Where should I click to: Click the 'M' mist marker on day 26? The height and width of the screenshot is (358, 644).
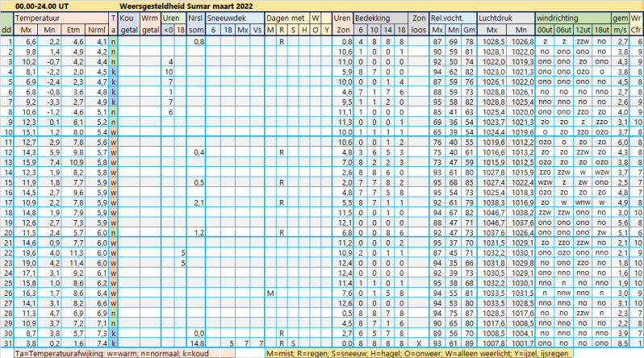[x=271, y=293]
